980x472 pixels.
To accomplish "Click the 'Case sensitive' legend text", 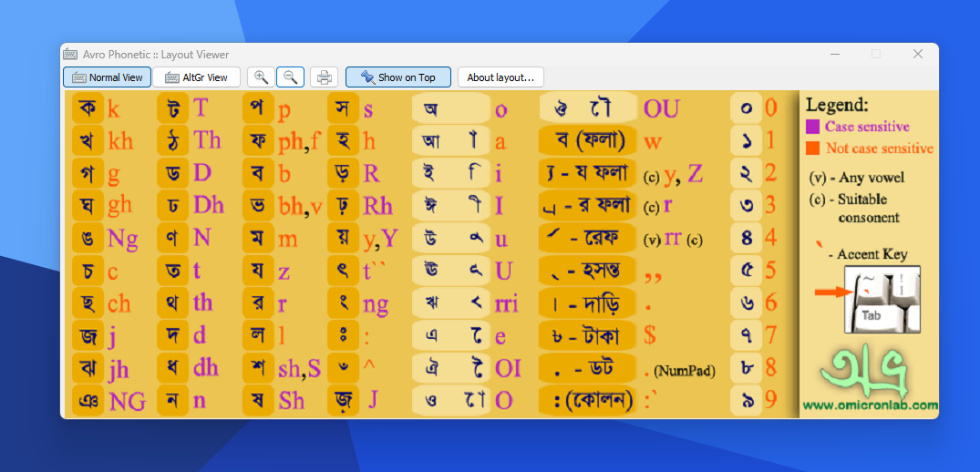I will [868, 127].
